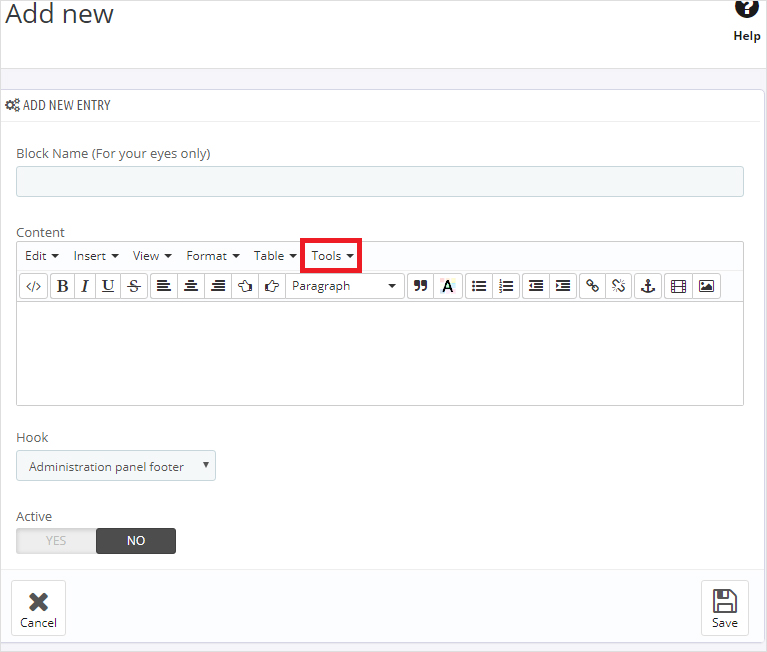Image resolution: width=767 pixels, height=652 pixels.
Task: Center align the text
Action: click(x=191, y=286)
